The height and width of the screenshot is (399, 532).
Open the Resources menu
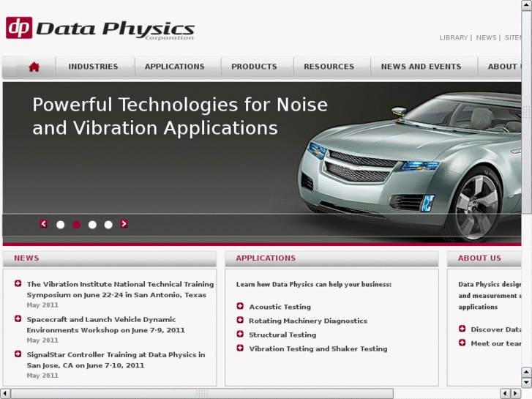[329, 67]
